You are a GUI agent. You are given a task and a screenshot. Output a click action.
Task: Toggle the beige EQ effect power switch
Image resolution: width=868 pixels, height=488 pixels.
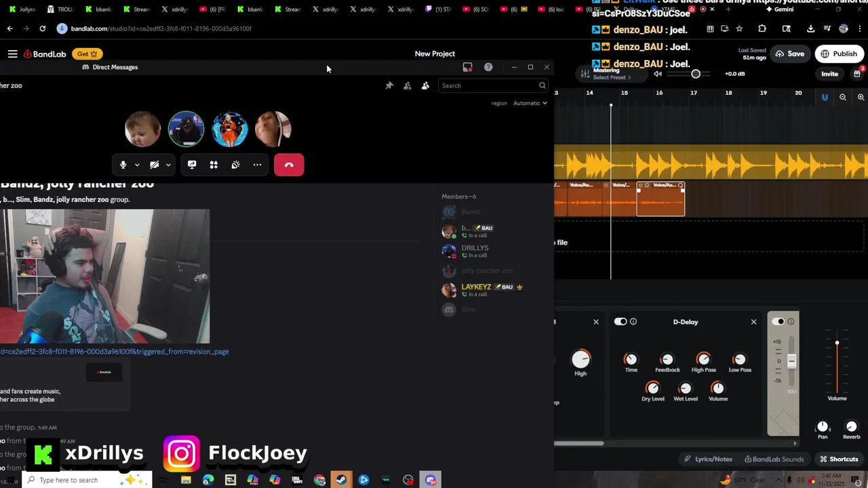coord(778,322)
